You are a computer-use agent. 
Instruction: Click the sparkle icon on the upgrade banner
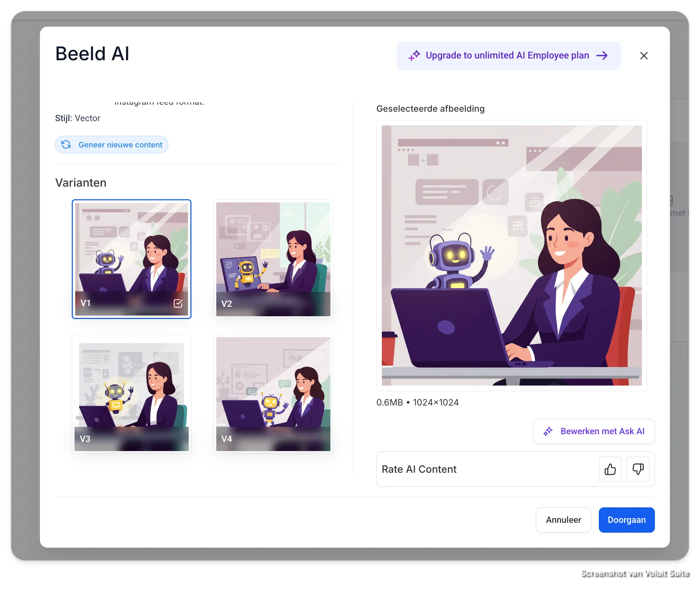(x=414, y=56)
